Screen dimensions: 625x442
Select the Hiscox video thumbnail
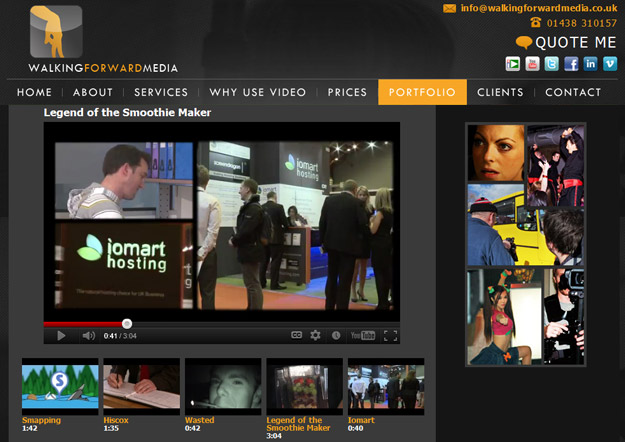(x=142, y=386)
